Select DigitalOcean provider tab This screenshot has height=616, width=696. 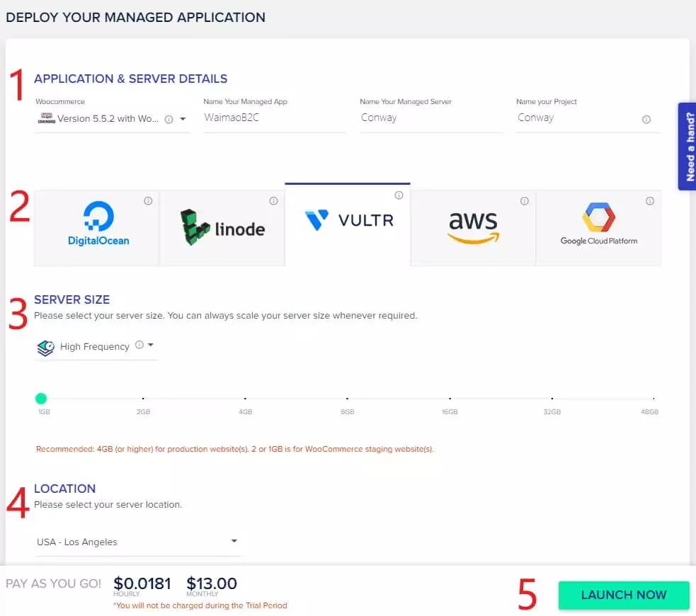coord(97,228)
